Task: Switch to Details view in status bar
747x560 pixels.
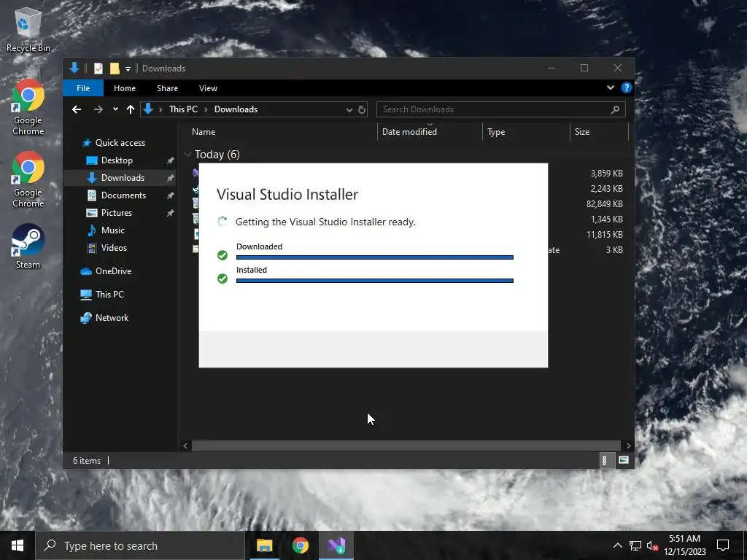Action: coord(605,461)
